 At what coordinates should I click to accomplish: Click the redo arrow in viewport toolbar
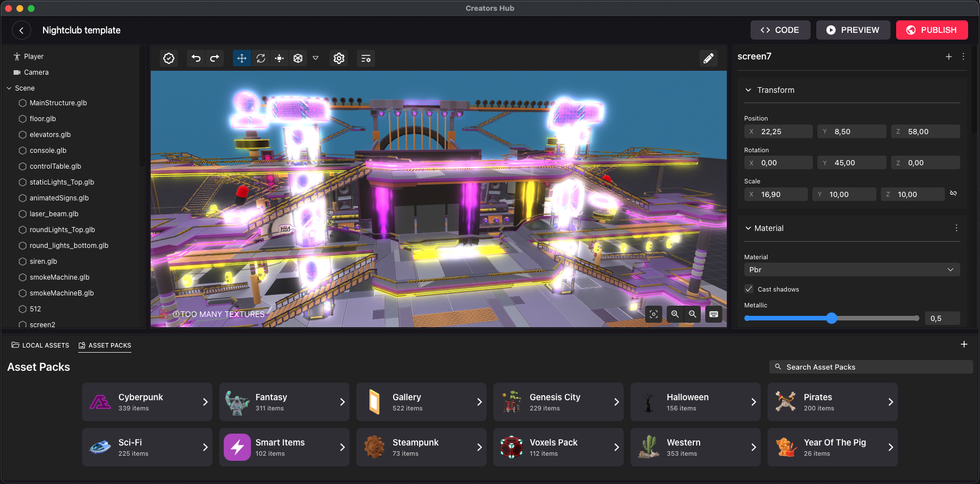tap(215, 58)
